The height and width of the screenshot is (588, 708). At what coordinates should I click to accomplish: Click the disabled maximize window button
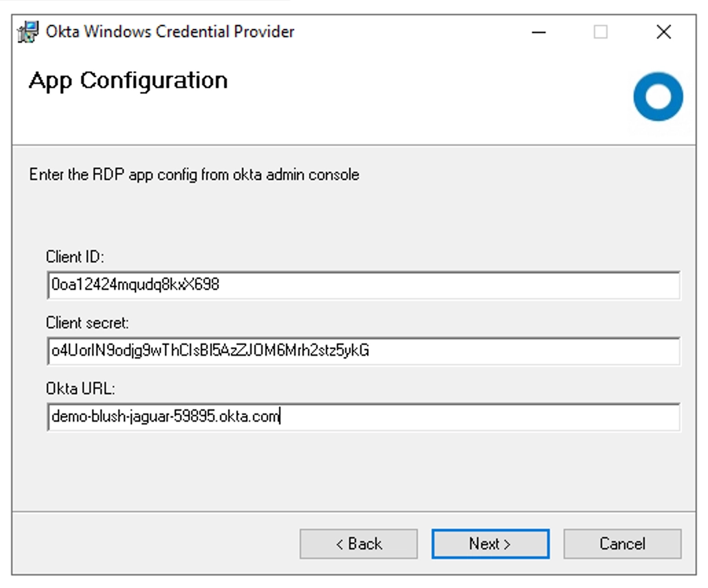tap(601, 32)
